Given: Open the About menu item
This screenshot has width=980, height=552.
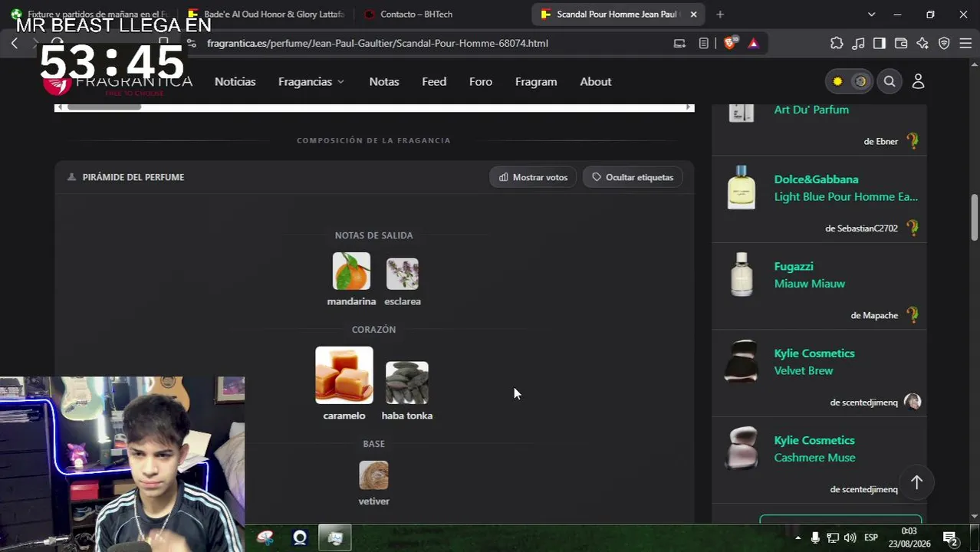Looking at the screenshot, I should [596, 81].
